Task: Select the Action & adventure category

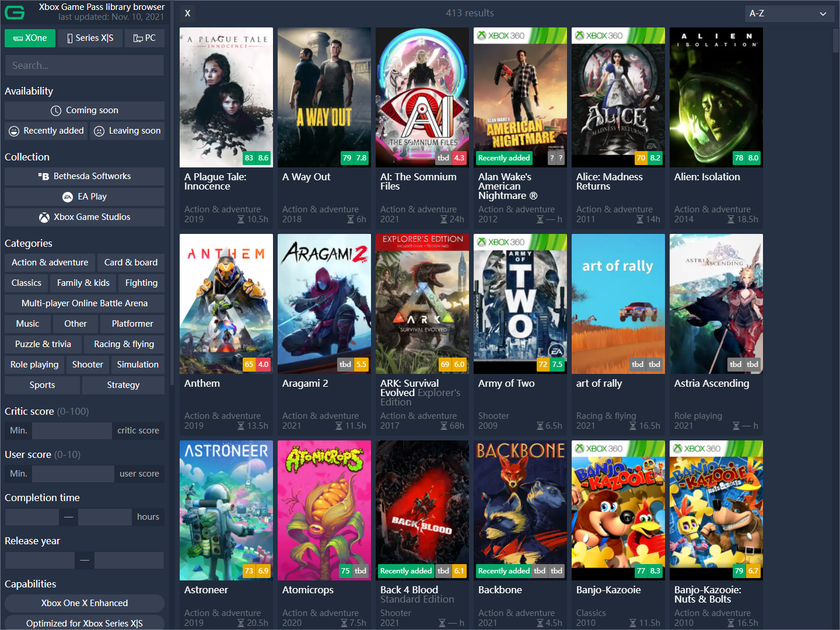Action: pos(49,262)
